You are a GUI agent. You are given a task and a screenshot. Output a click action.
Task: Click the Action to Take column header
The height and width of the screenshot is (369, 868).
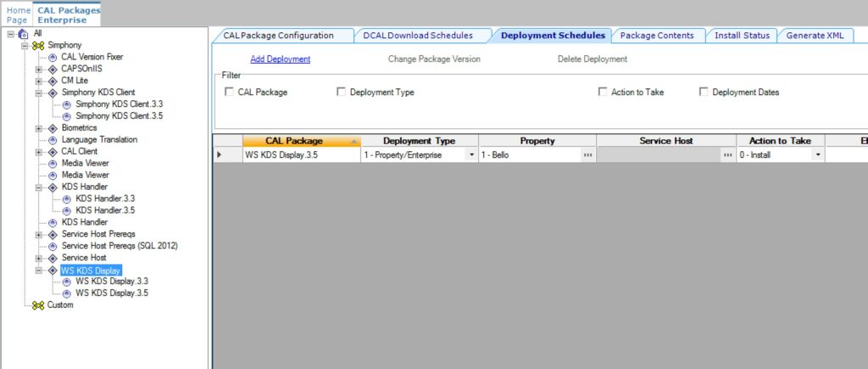pos(781,142)
